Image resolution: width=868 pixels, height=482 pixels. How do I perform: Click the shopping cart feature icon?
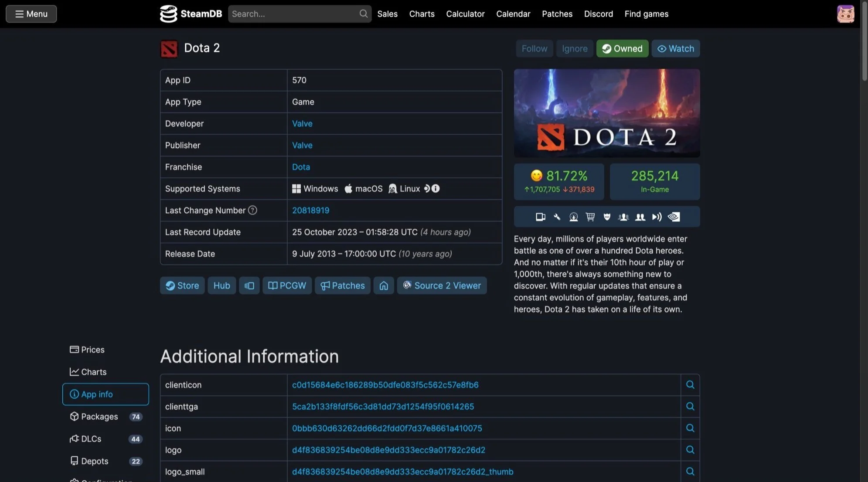click(590, 217)
